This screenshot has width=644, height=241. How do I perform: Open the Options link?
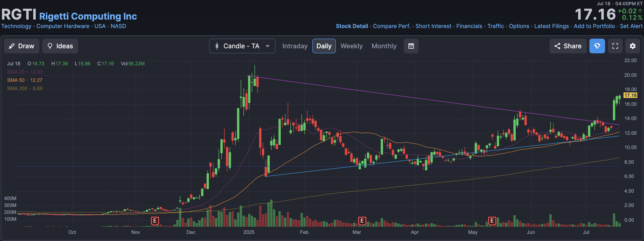519,26
